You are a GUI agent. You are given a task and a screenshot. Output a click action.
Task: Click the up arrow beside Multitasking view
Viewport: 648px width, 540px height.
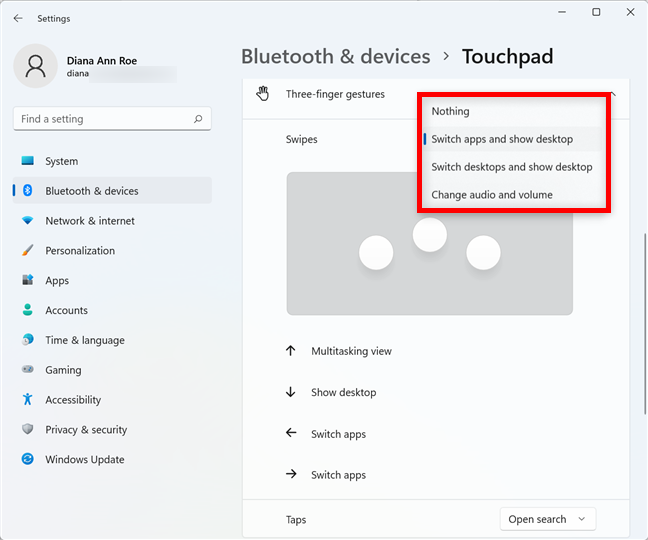click(291, 351)
